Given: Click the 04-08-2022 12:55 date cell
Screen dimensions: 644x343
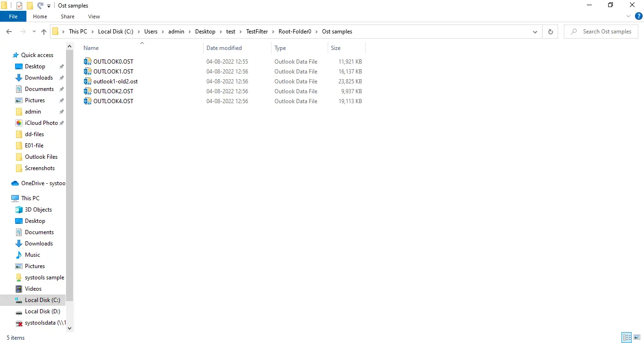Looking at the screenshot, I should pyautogui.click(x=227, y=62).
